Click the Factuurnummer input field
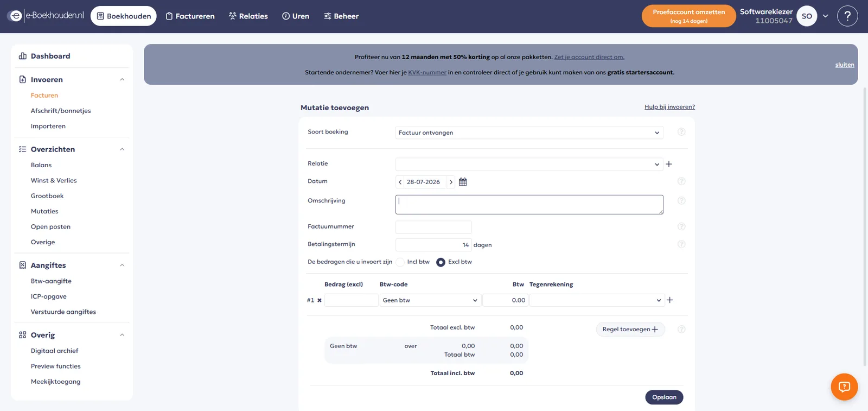The image size is (868, 411). coord(433,227)
